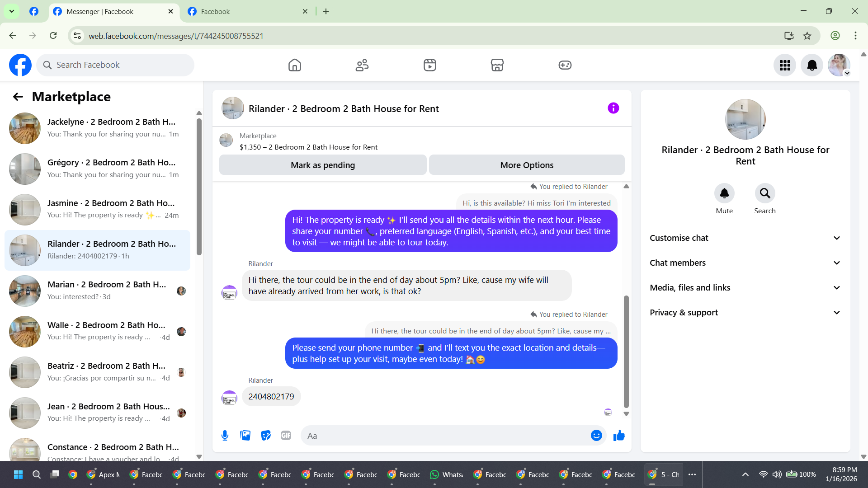Click the Mark as pending button
This screenshot has height=488, width=868.
tap(323, 165)
